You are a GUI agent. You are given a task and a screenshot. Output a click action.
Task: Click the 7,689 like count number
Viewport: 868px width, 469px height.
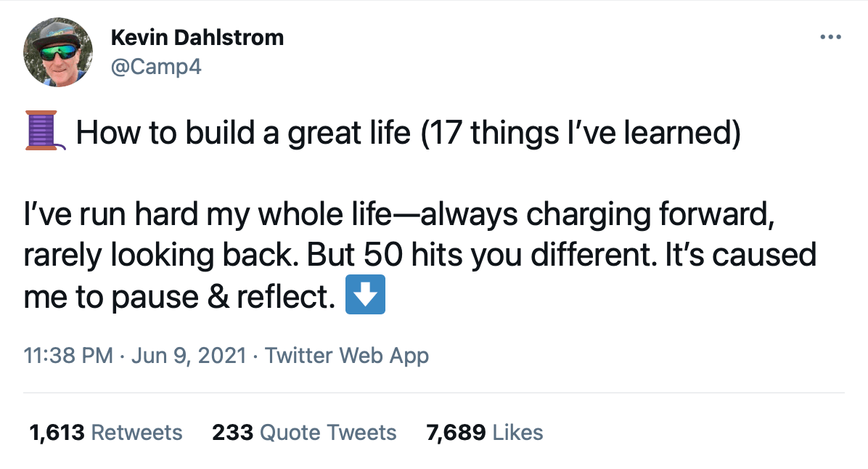[456, 433]
